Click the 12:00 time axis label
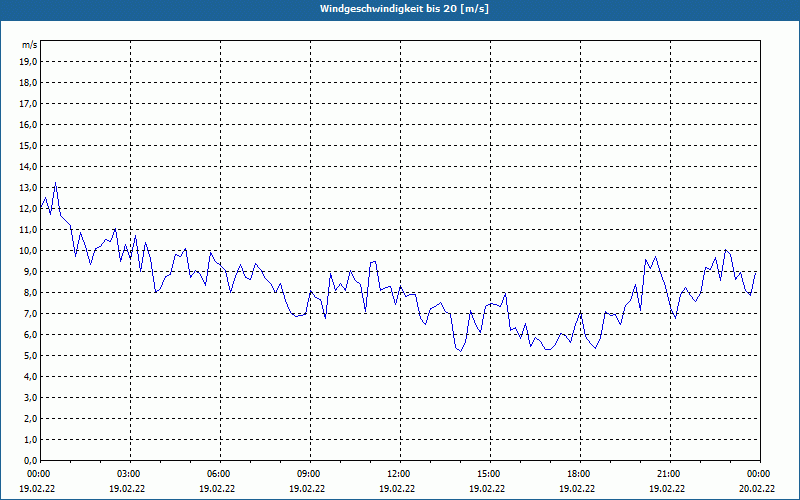Screen dimensions: 800x500 click(x=400, y=474)
